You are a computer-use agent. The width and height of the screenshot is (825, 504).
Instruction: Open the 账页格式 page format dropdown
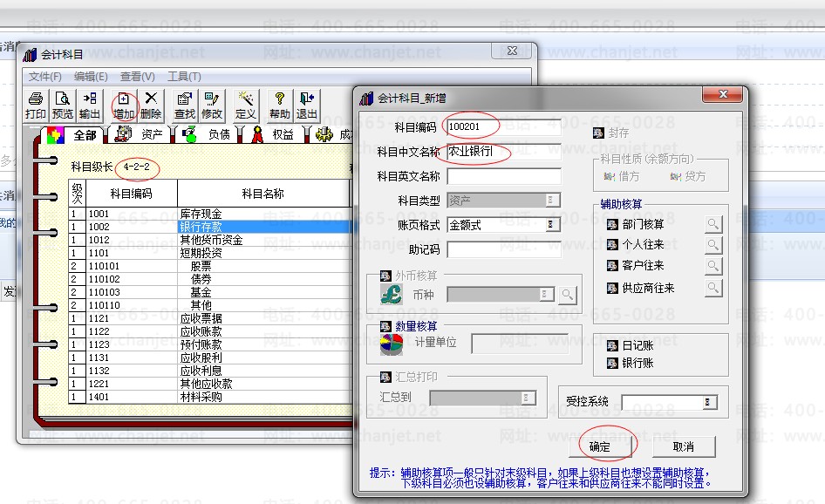(x=551, y=225)
